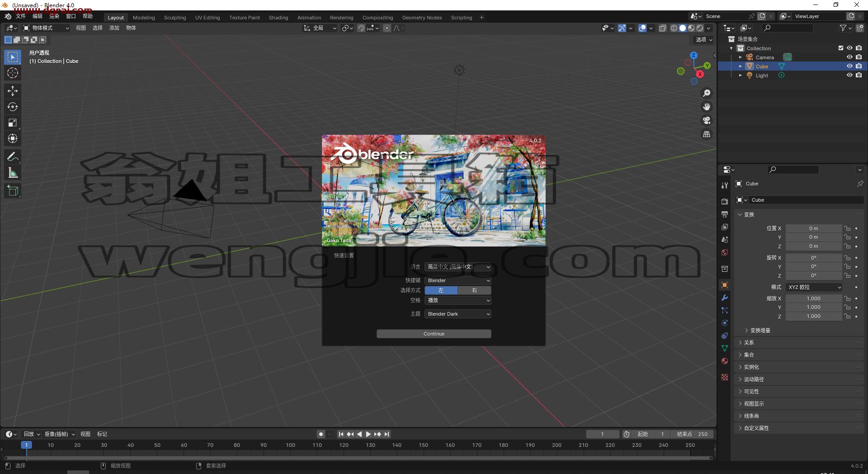
Task: Choose 左 select-with option in splash
Action: [441, 290]
